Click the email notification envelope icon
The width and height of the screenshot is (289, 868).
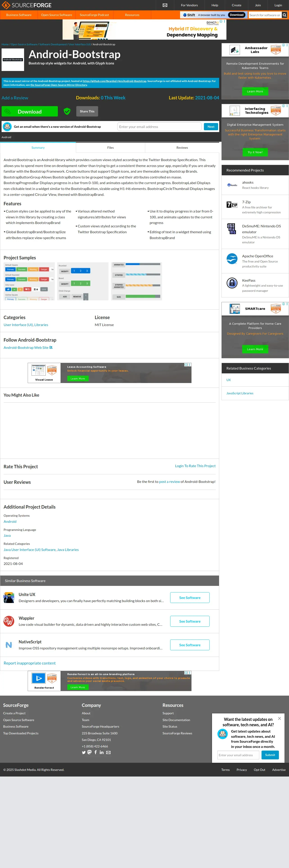pos(7,127)
